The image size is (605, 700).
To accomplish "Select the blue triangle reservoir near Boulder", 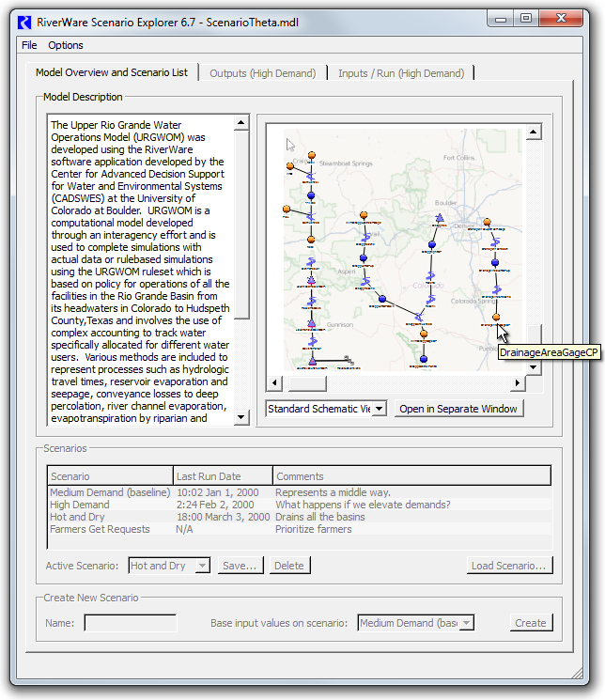I will click(440, 218).
